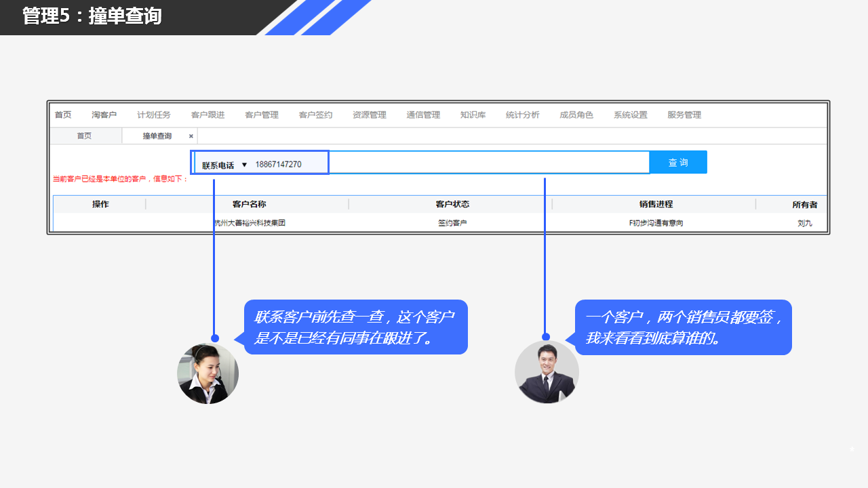868x488 pixels.
Task: Switch to the 首页 sub-tab
Action: [x=84, y=136]
